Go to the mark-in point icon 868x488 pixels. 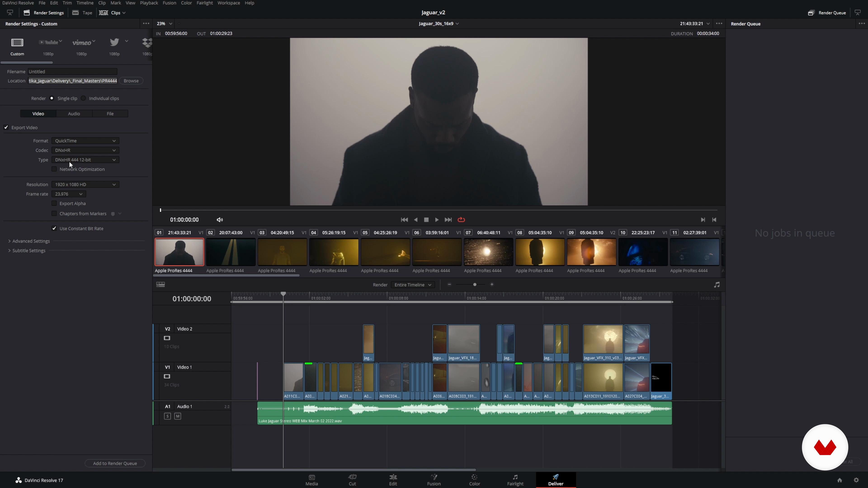coord(703,220)
